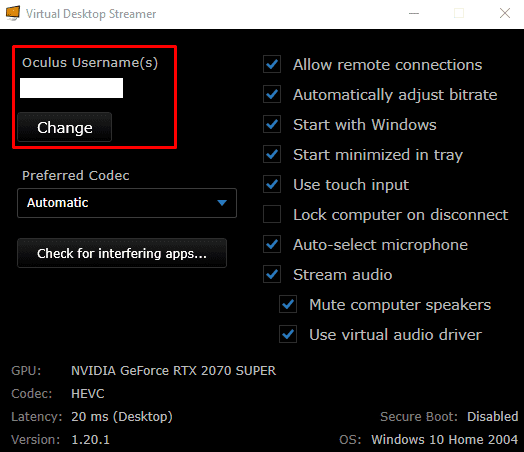Screen dimensions: 524x452
Task: Toggle Use virtual audio driver
Action: coord(288,334)
